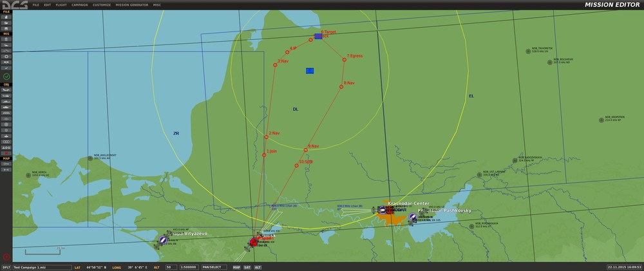Screen dimensions: 644x271
Task: Click the fifth icon in MIS section
Action: point(6,62)
